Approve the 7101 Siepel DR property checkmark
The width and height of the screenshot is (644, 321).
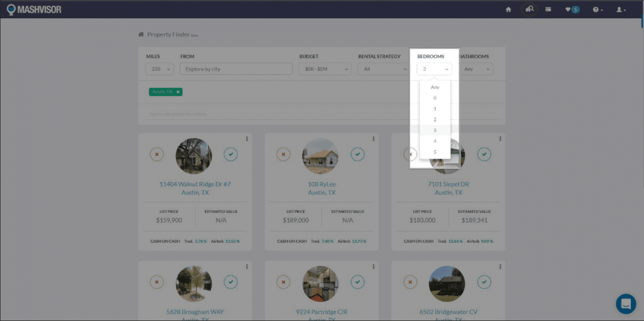(x=484, y=154)
